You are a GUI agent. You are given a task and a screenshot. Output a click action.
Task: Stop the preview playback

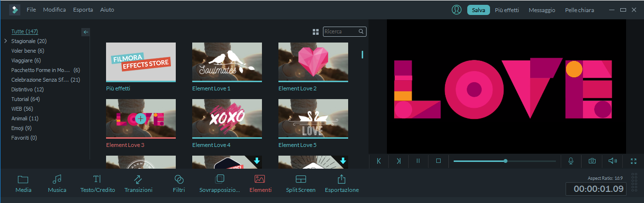438,161
